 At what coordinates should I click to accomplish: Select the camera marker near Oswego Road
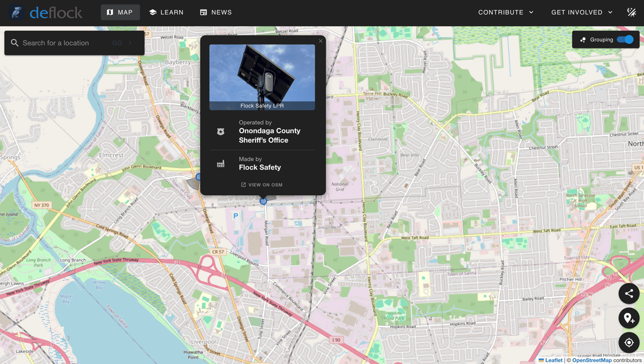(199, 177)
